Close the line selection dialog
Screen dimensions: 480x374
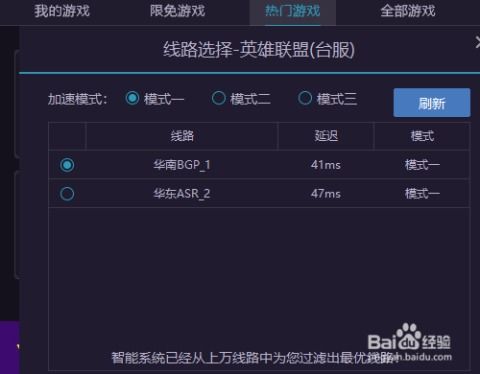tap(477, 43)
